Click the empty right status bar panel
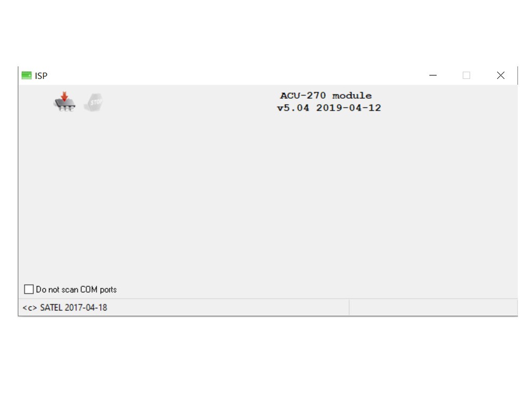Image resolution: width=532 pixels, height=399 pixels. pos(433,308)
